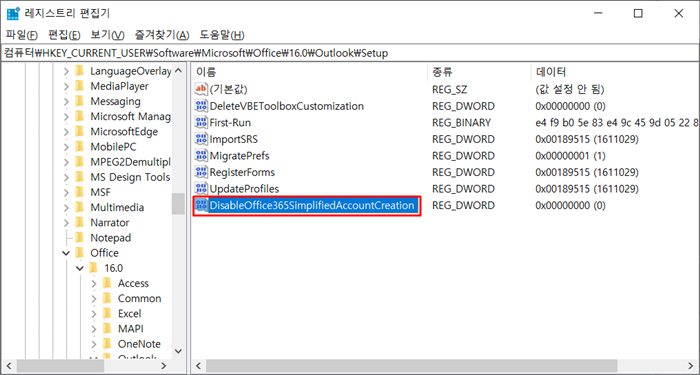Click the registry path address bar
The image size is (700, 375).
pyautogui.click(x=350, y=53)
